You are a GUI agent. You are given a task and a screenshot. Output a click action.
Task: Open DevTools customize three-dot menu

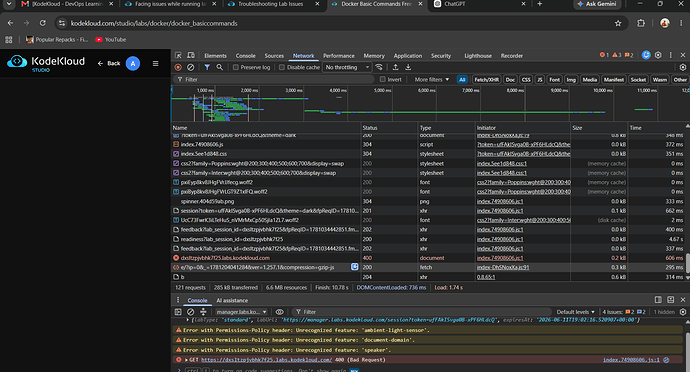671,55
